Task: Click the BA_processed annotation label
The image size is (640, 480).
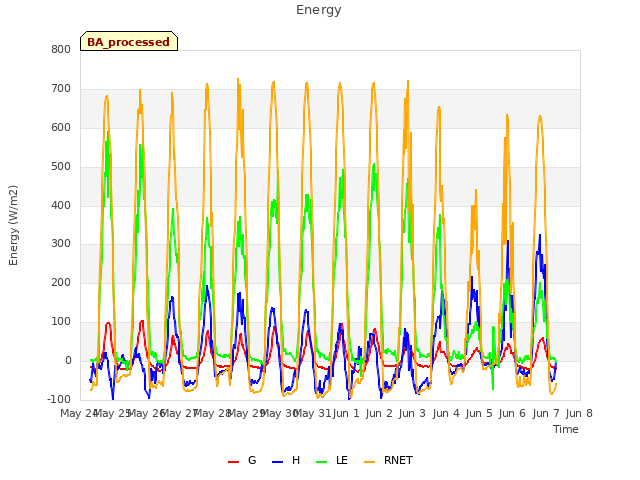Action: tap(129, 42)
